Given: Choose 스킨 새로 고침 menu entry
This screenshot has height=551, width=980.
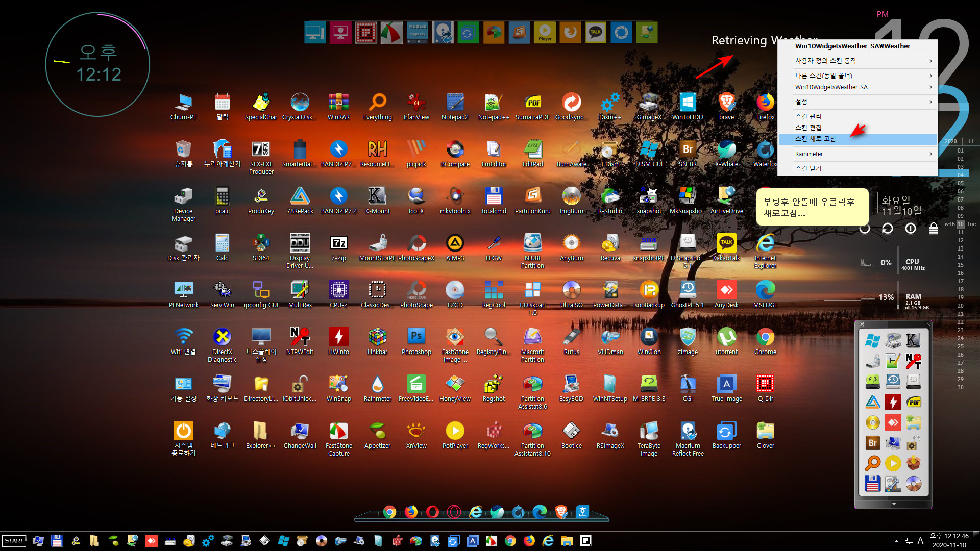Looking at the screenshot, I should [857, 139].
